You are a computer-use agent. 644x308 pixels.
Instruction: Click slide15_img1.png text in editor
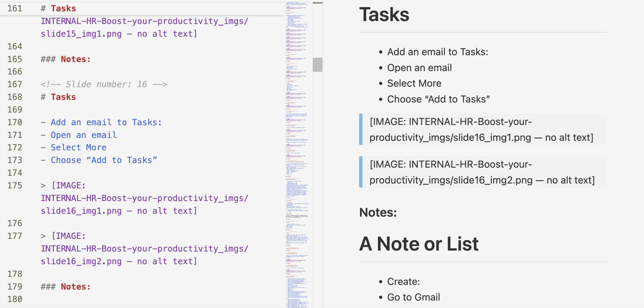(x=81, y=34)
